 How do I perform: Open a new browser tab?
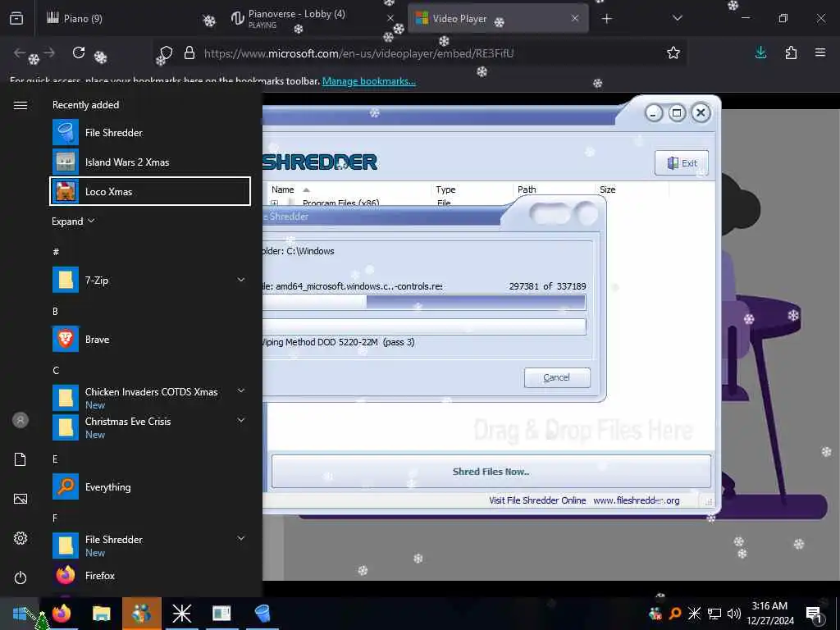606,19
